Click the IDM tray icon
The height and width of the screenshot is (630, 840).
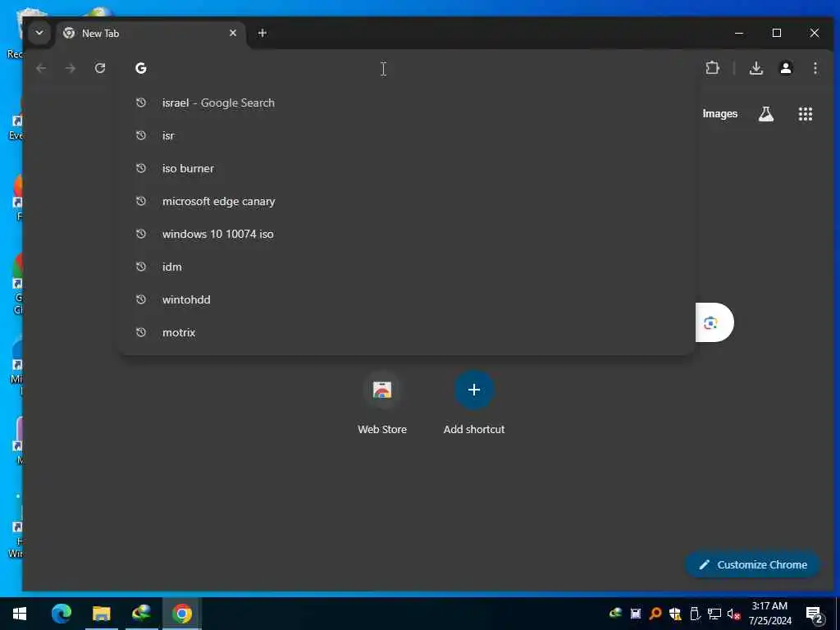(x=615, y=614)
